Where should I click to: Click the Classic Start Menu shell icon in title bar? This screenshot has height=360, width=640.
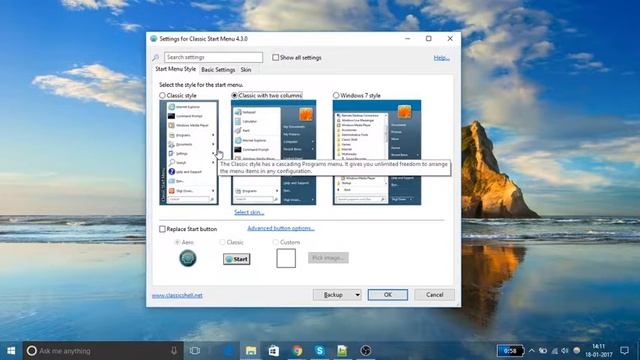[153, 39]
